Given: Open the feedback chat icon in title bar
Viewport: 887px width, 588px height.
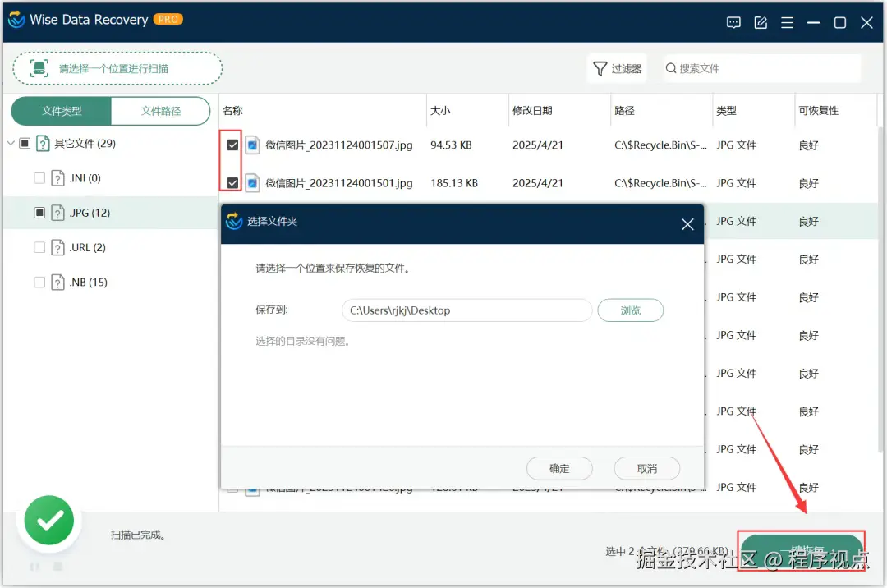Looking at the screenshot, I should [733, 23].
